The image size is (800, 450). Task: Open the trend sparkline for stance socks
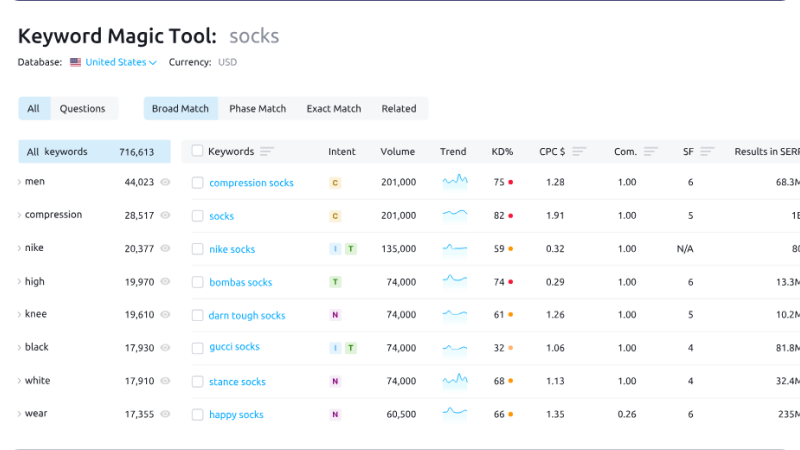(455, 381)
